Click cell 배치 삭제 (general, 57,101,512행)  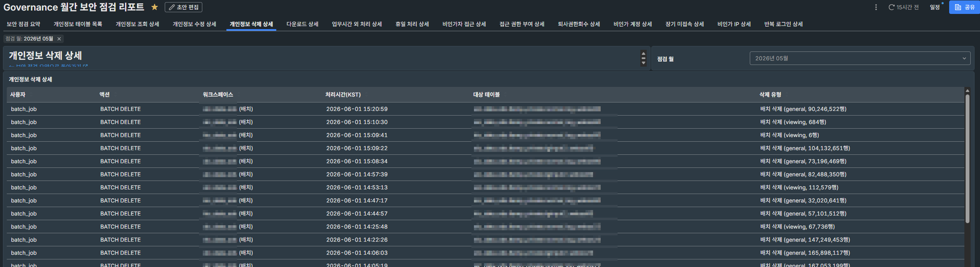click(x=803, y=213)
